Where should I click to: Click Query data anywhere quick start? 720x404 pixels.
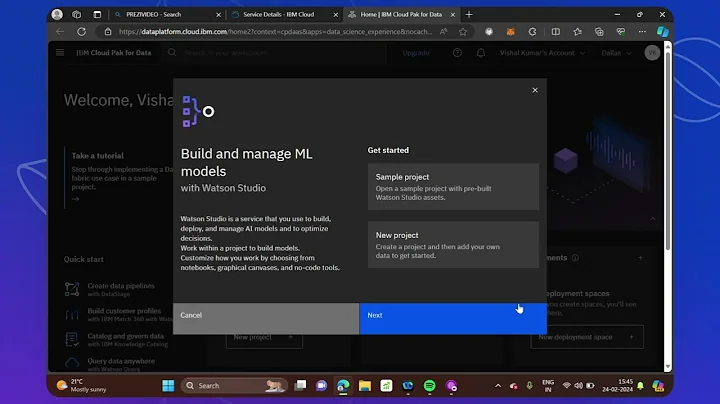point(110,365)
